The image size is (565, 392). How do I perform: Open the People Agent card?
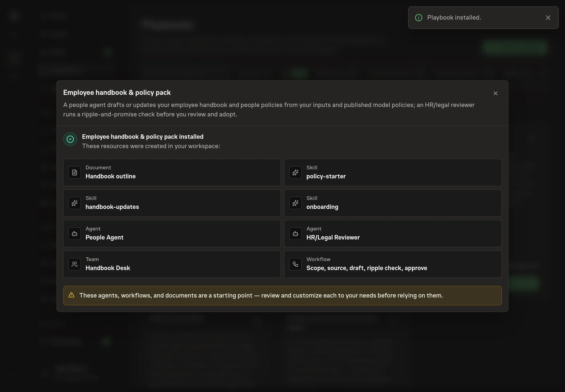point(172,234)
